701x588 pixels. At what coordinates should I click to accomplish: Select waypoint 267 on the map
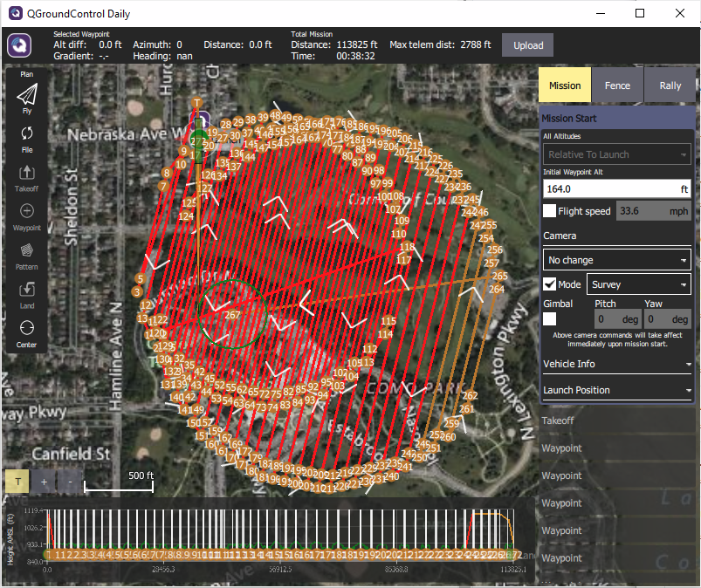tap(232, 315)
